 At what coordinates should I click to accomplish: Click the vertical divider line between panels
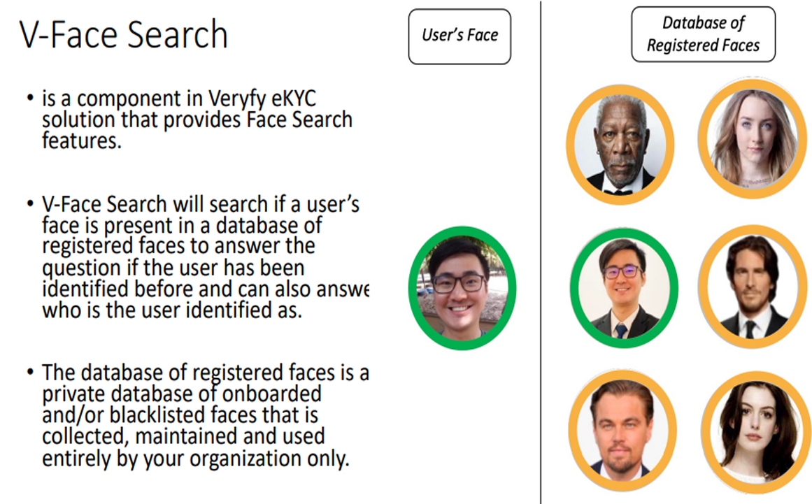[541, 252]
